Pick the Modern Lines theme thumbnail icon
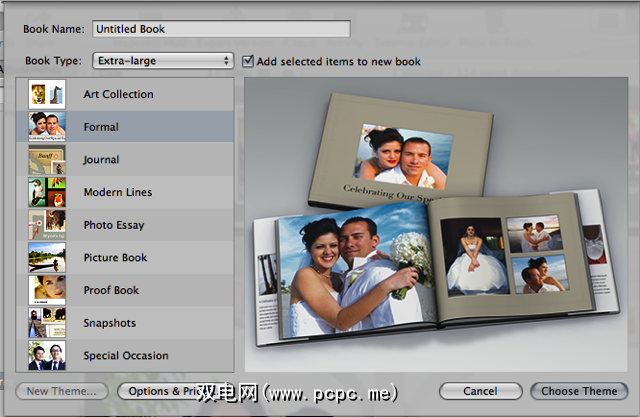Viewport: 640px width, 417px height. coord(47,192)
